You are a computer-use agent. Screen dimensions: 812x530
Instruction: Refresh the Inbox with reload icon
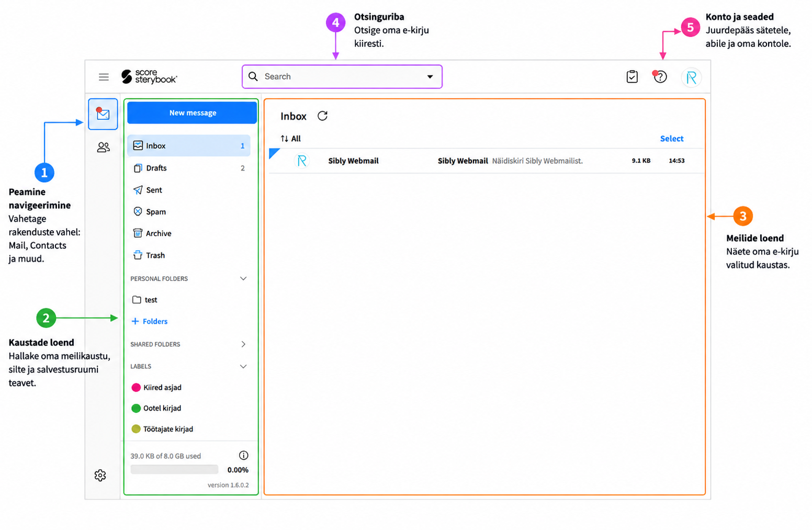(x=322, y=116)
